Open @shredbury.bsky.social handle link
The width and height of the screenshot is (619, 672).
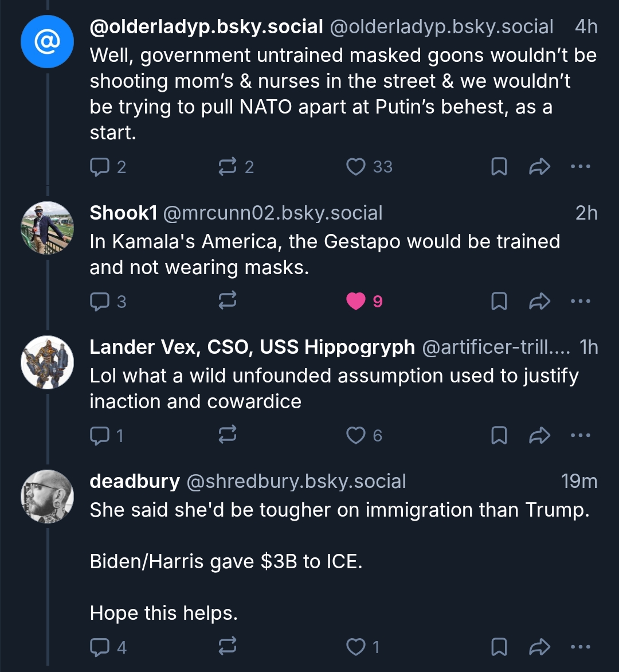(296, 482)
